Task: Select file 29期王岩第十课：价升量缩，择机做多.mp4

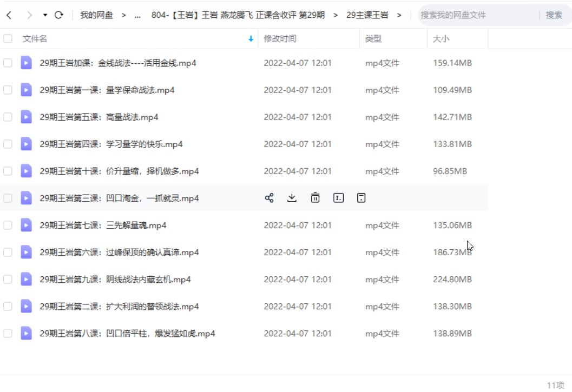Action: (x=119, y=171)
